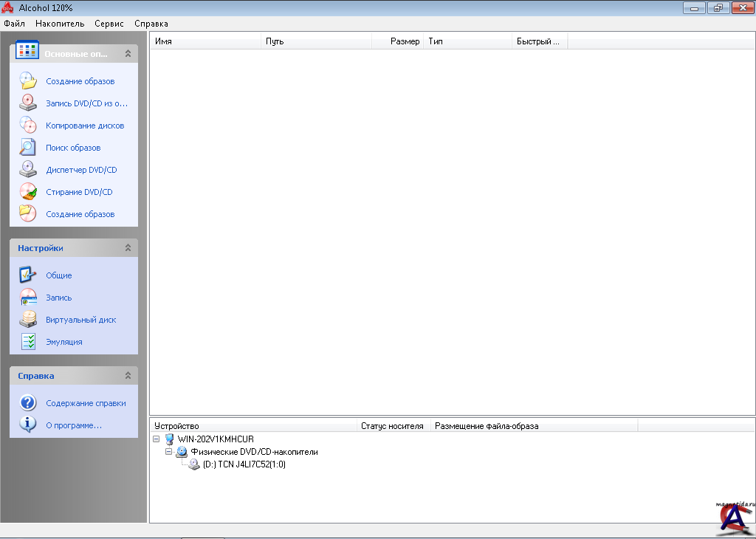Open Общие general settings icon
Viewport: 756px width, 539px height.
coord(27,275)
